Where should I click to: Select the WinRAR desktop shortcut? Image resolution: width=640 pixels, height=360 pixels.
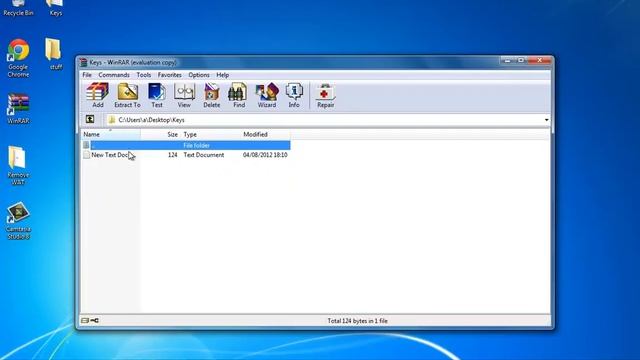[18, 109]
